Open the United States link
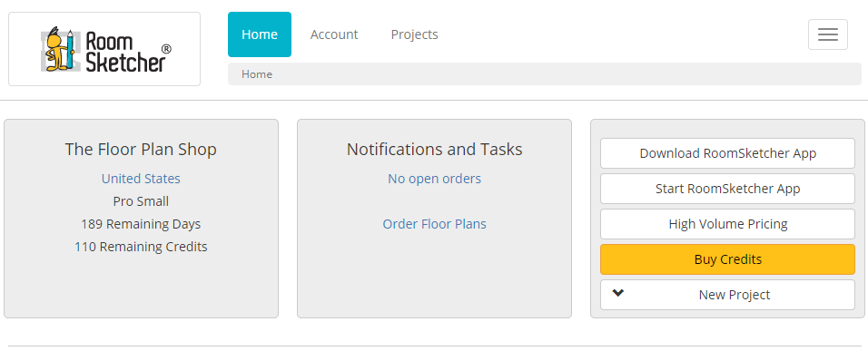The height and width of the screenshot is (351, 868). [141, 179]
